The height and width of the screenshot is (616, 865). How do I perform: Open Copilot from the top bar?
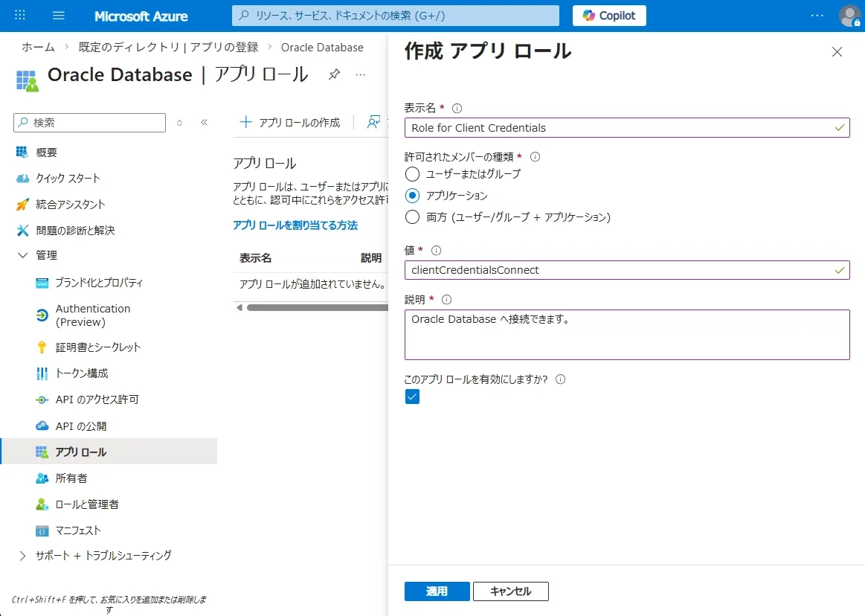click(608, 15)
